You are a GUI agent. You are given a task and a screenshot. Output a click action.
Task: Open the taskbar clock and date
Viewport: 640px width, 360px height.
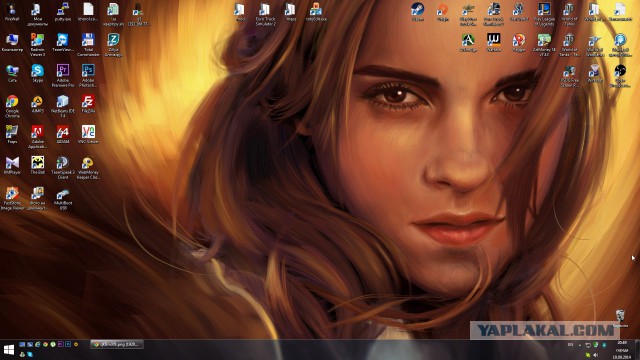pyautogui.click(x=622, y=350)
